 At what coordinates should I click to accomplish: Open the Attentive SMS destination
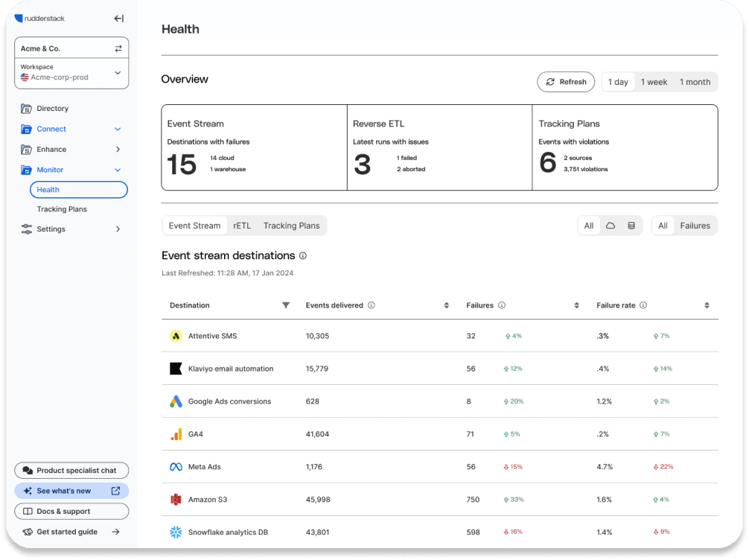212,337
